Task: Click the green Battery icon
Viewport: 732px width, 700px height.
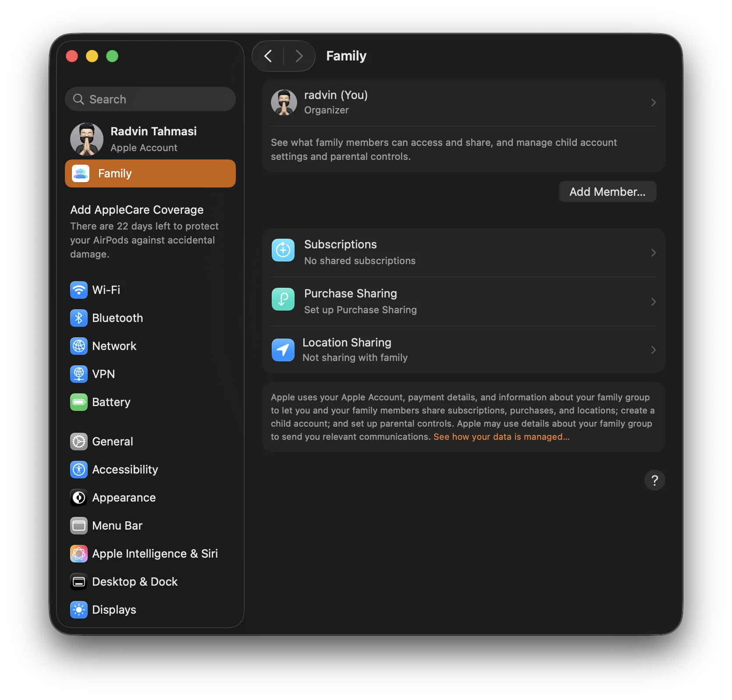Action: pos(79,402)
